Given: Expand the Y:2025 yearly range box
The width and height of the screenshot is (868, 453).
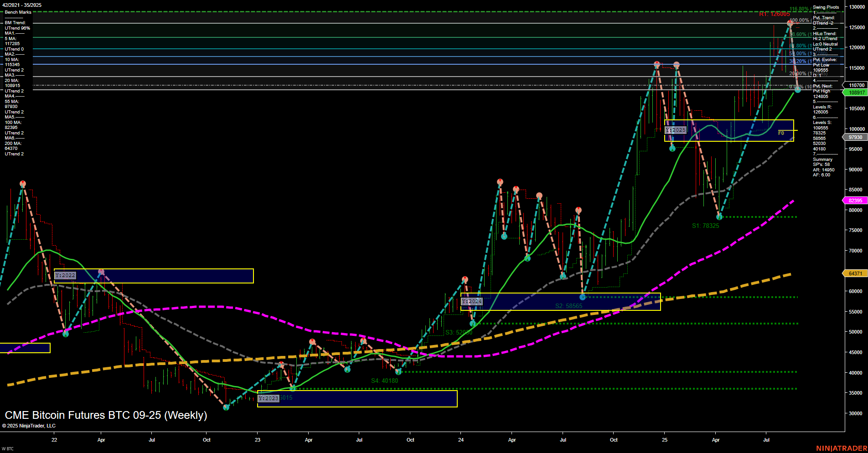Looking at the screenshot, I should coord(675,129).
